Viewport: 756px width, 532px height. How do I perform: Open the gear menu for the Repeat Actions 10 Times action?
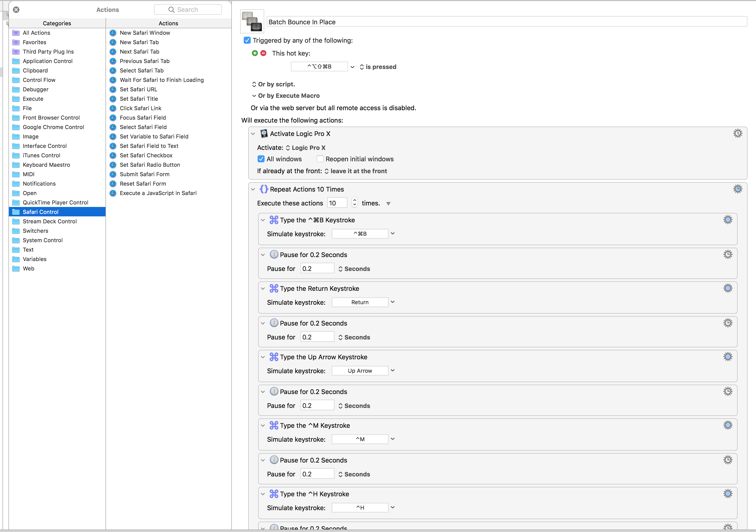738,189
